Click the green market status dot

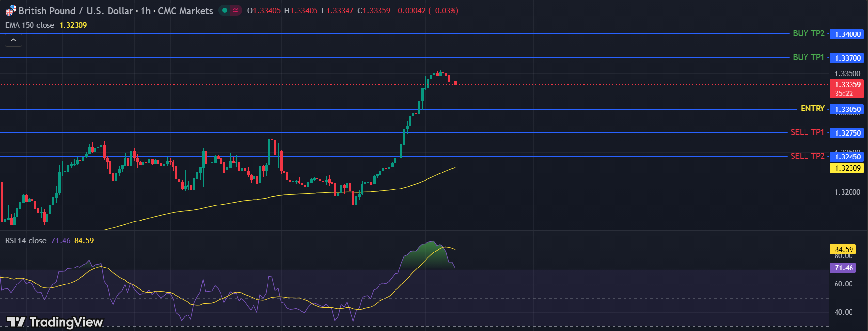pos(225,10)
